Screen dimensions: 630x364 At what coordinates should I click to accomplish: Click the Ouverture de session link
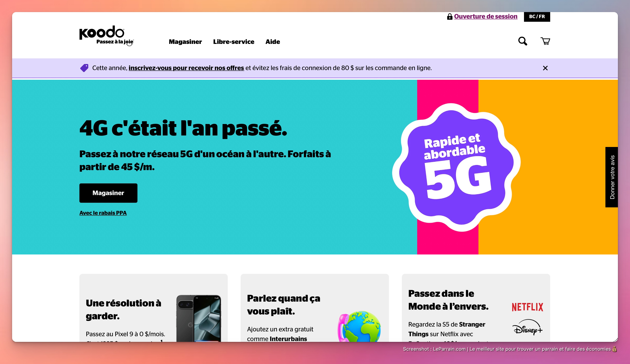click(485, 17)
